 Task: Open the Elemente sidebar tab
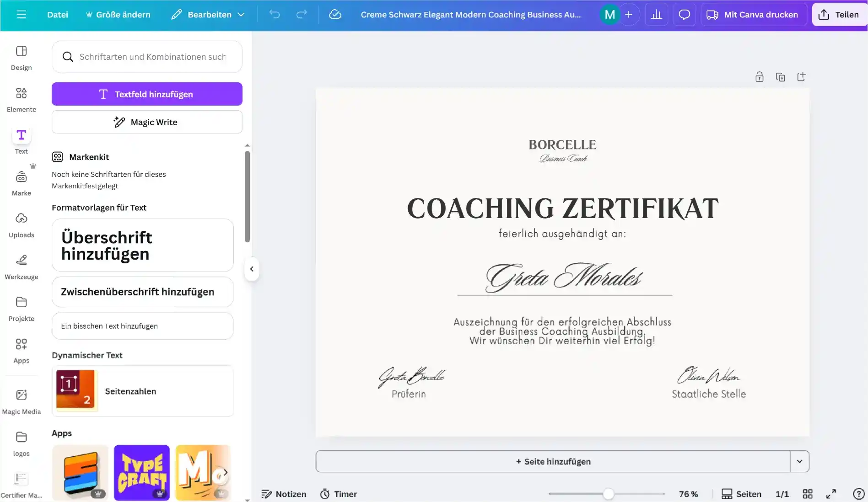click(x=22, y=100)
